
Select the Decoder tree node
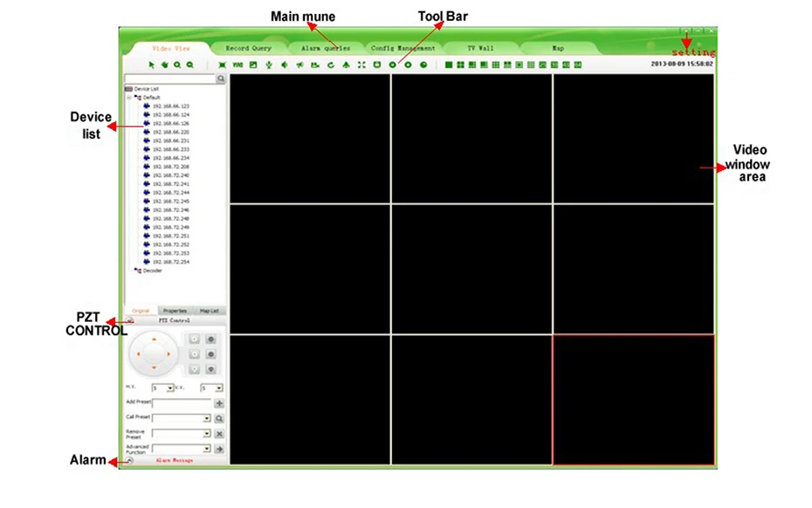click(148, 271)
